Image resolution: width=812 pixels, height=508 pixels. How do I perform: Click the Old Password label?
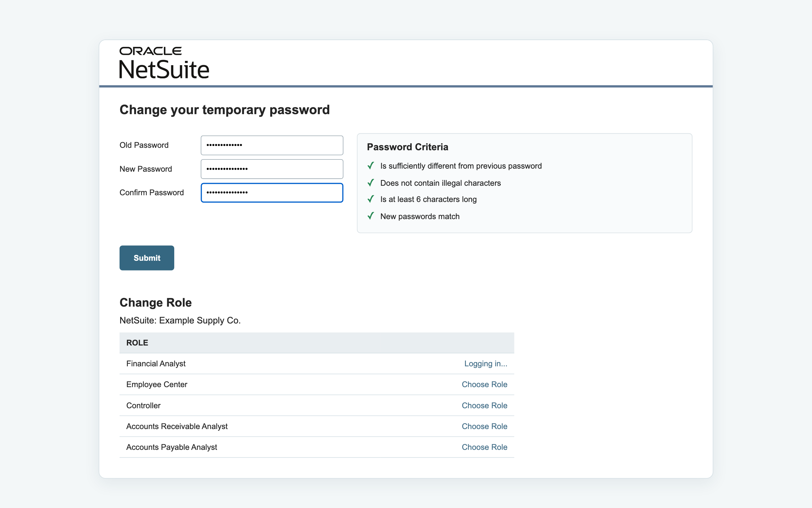[144, 145]
